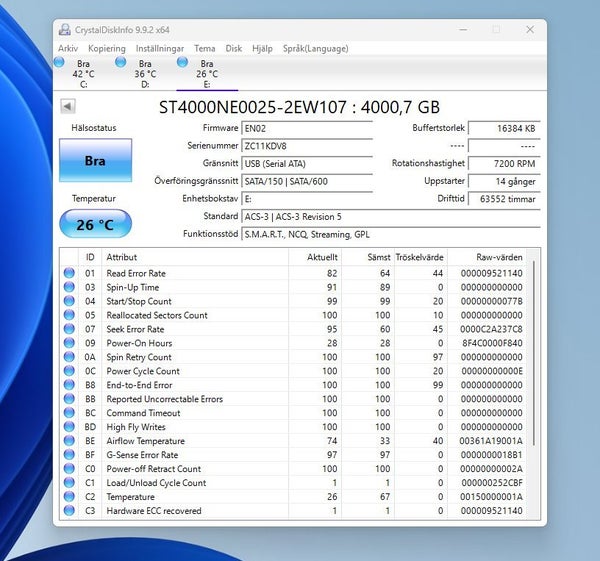This screenshot has height=561, width=600.
Task: Click the rotation speed value 7200 RPM
Action: click(x=504, y=163)
